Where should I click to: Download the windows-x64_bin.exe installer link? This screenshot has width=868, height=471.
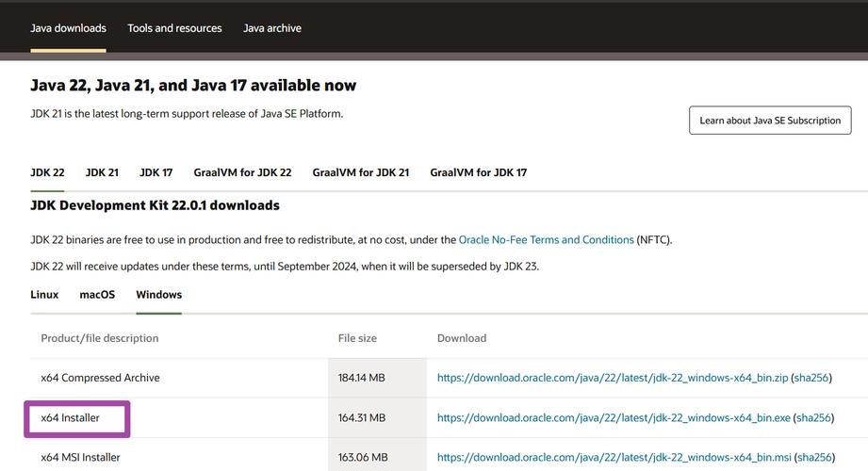[x=614, y=418]
